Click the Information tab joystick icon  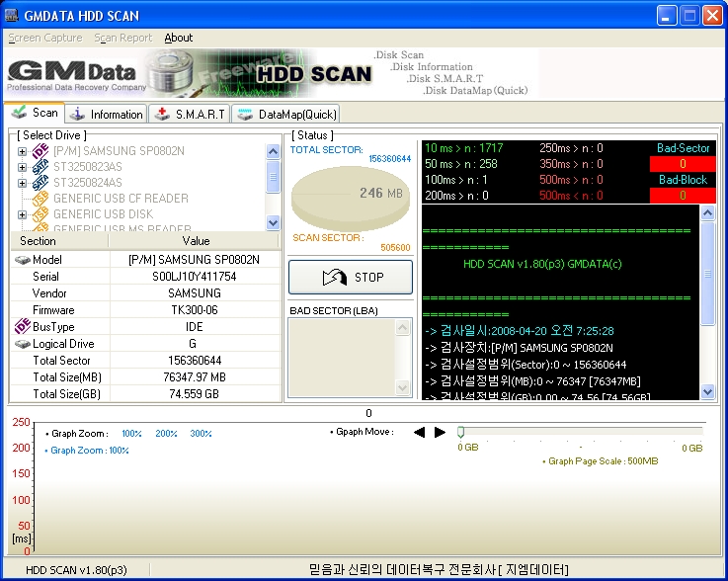[77, 114]
